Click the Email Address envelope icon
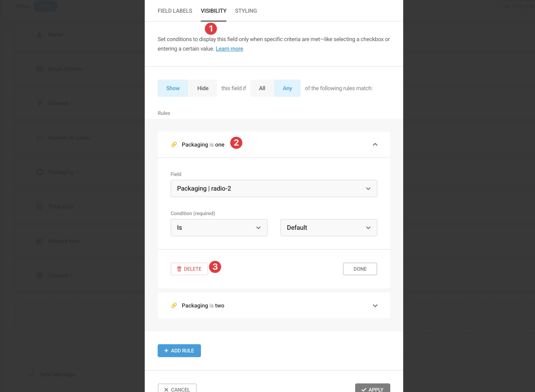Viewport: 535px width, 392px height. point(40,69)
